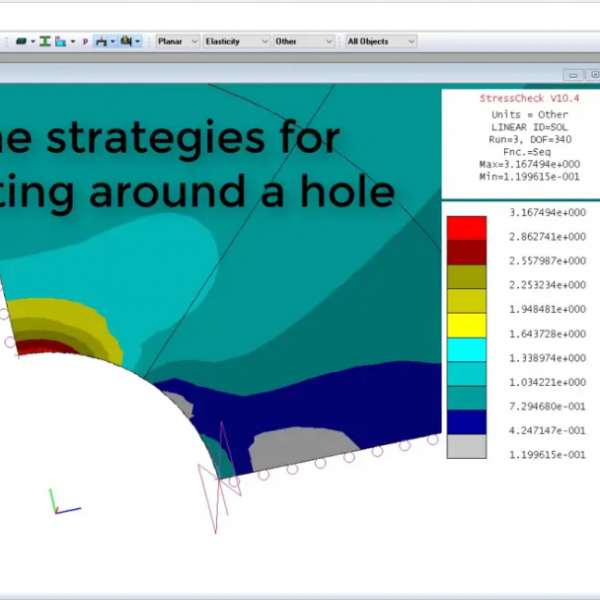Toggle the red-blue constraint display icon
Screen dimensions: 600x600
tap(101, 41)
